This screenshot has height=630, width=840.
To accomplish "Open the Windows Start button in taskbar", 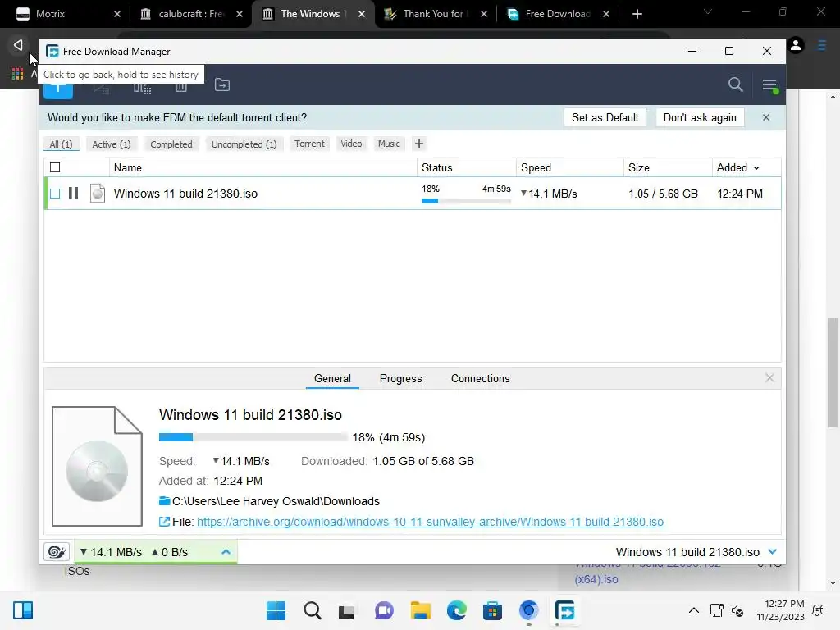I will coord(276,610).
